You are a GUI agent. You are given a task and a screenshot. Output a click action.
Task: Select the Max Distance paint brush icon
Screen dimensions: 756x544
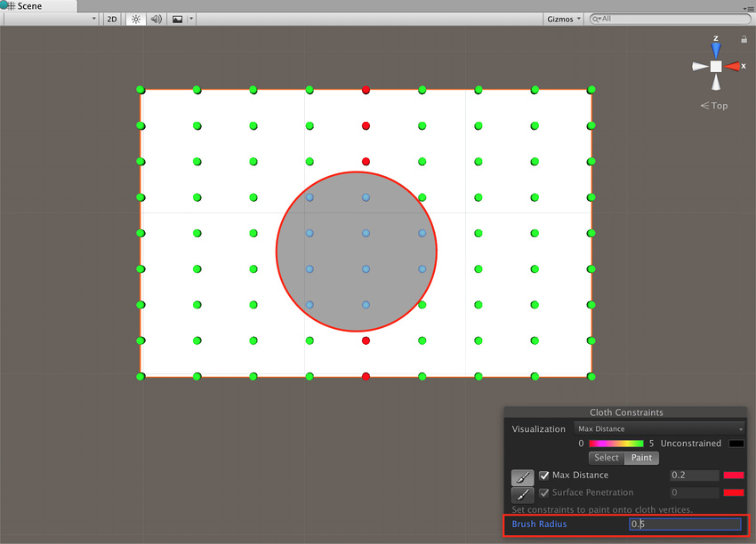(522, 475)
